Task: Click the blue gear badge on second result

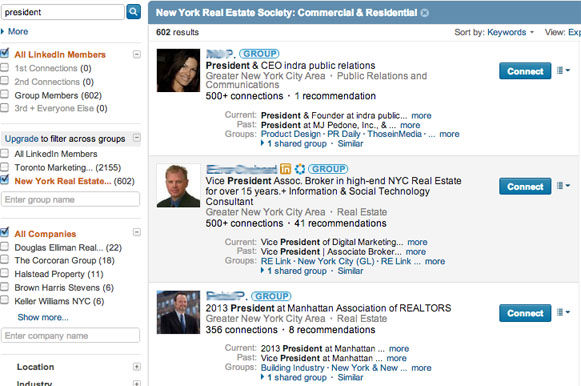Action: point(299,169)
